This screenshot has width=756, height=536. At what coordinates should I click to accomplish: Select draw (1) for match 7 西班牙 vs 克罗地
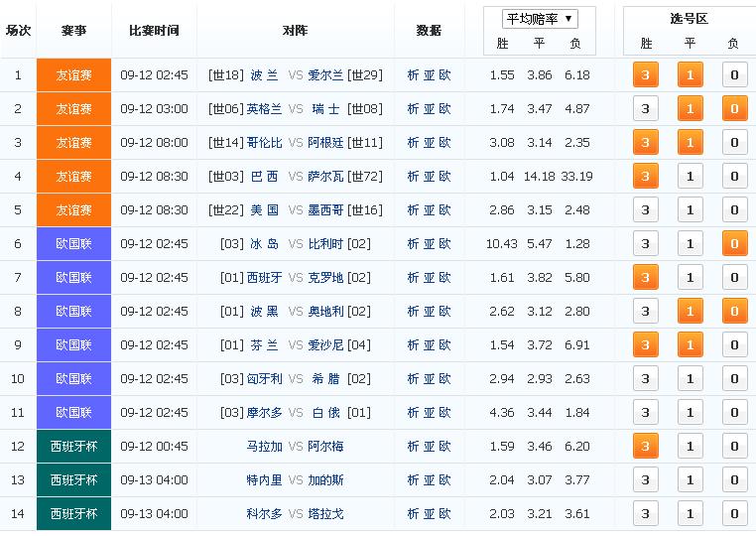tap(690, 277)
